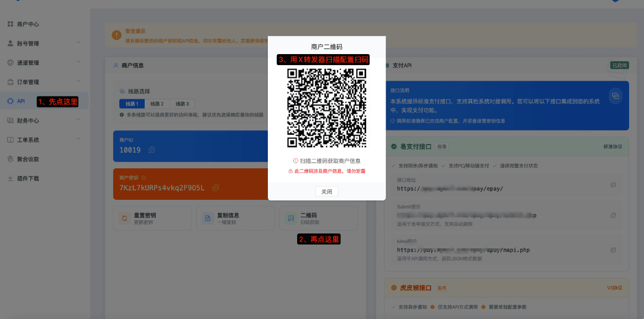
Task: Click the 二维码 image icon
Action: coord(291,218)
